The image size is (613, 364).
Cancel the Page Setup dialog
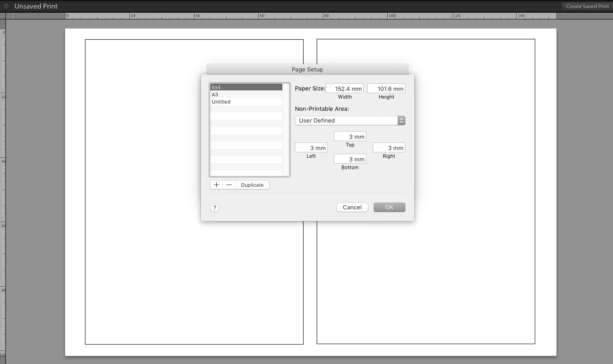pyautogui.click(x=352, y=207)
